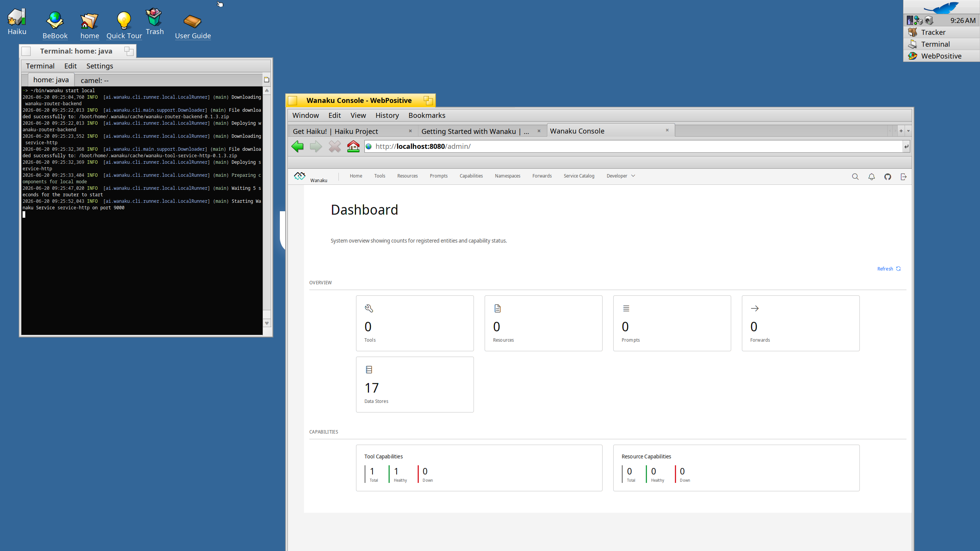The width and height of the screenshot is (980, 551).
Task: Click the Tool Capabilities card
Action: click(x=479, y=468)
